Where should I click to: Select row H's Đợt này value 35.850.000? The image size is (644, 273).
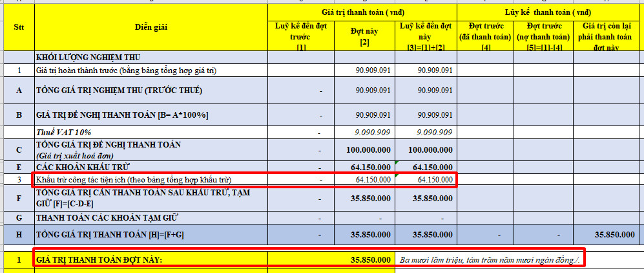(365, 235)
